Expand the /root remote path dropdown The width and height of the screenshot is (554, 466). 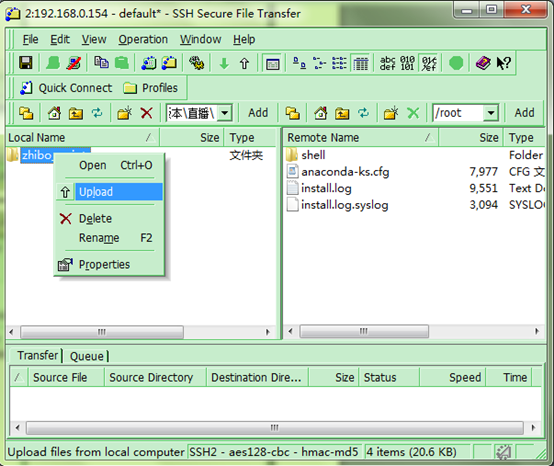pyautogui.click(x=491, y=113)
